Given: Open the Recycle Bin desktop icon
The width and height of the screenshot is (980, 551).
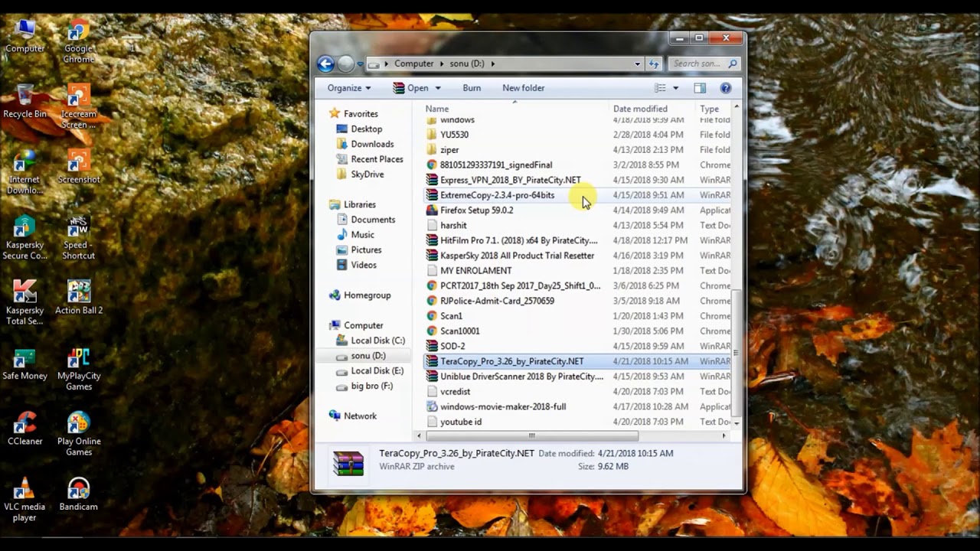Looking at the screenshot, I should coord(25,102).
